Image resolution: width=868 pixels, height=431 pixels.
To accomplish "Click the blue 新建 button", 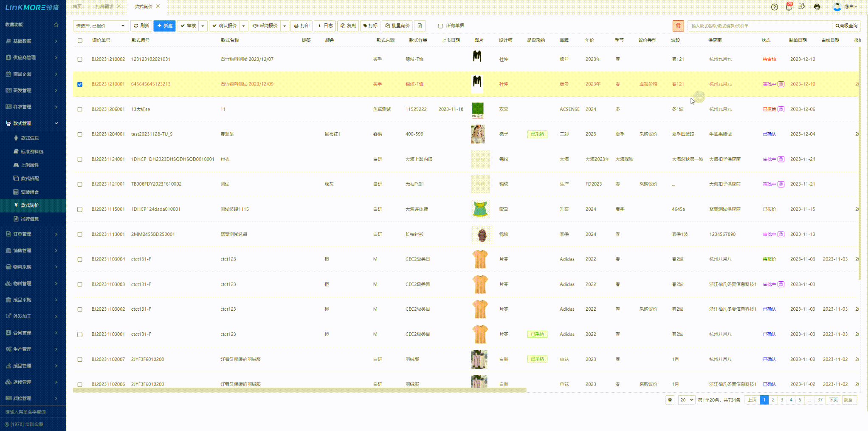I will pyautogui.click(x=164, y=26).
